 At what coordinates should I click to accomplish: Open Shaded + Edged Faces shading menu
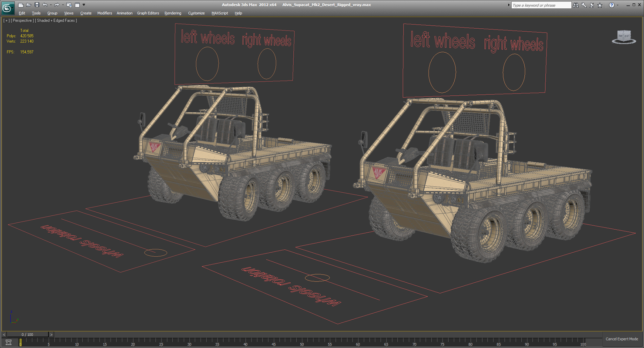point(56,20)
